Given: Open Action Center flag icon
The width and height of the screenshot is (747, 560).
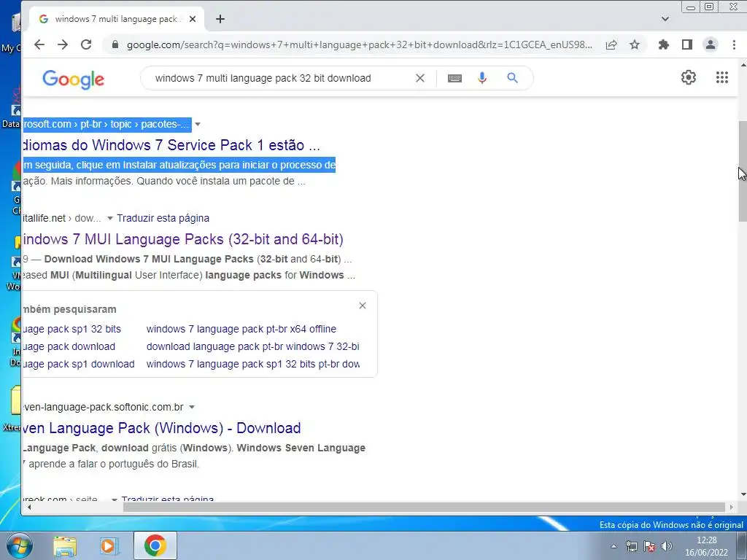Looking at the screenshot, I should pos(649,546).
